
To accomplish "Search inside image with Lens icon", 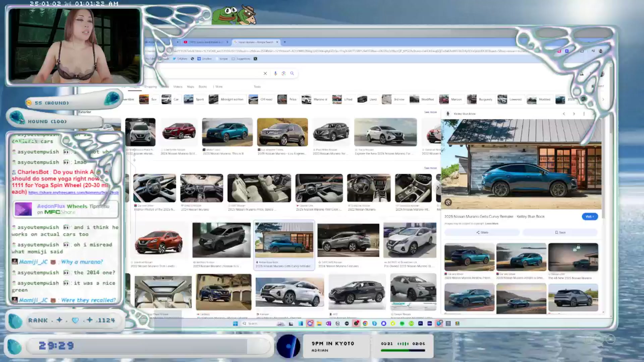I will point(448,202).
